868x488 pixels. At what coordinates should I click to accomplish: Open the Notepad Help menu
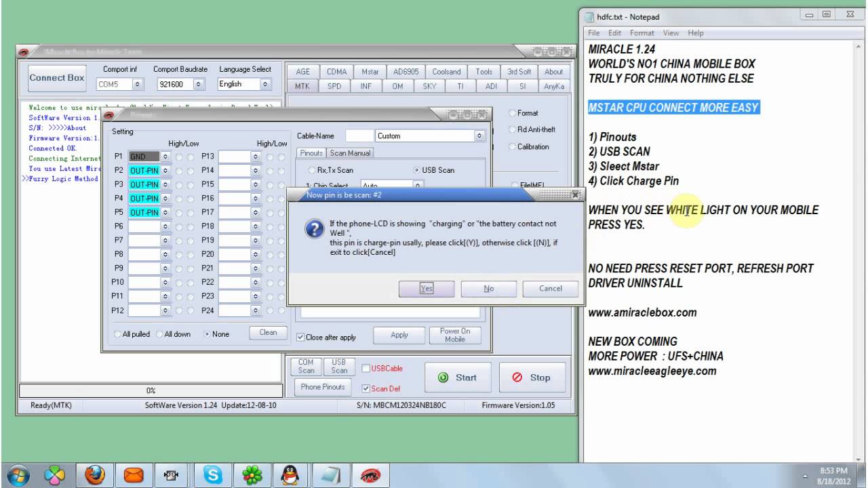click(x=695, y=33)
